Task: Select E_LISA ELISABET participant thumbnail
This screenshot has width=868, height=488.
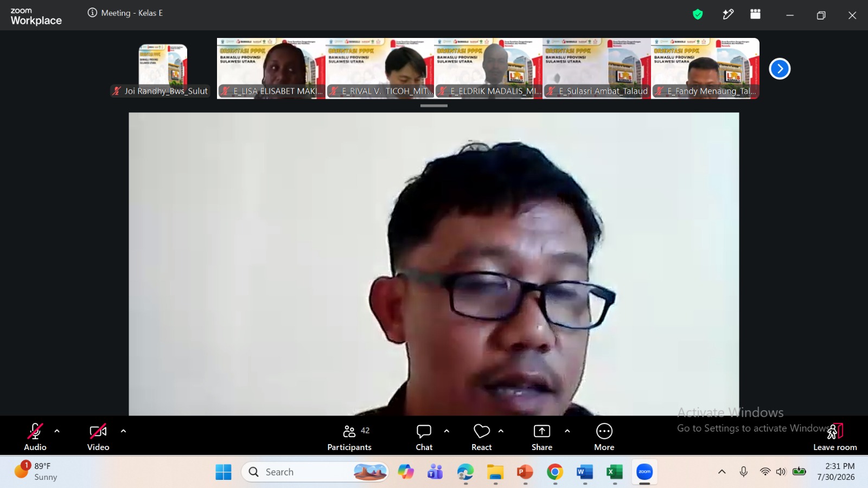Action: click(x=271, y=68)
